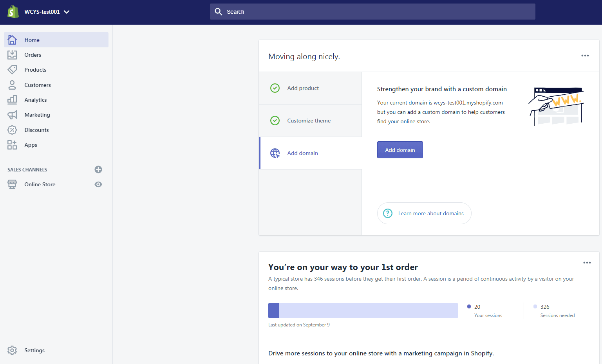
Task: Open Settings in sidebar
Action: (x=34, y=350)
